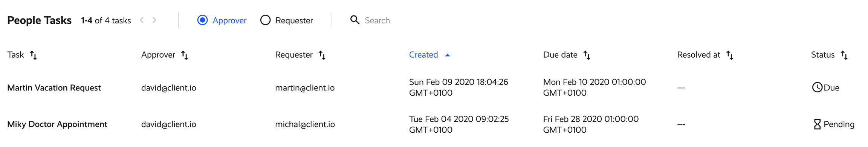Toggle the Created ascending sort arrow

[448, 55]
